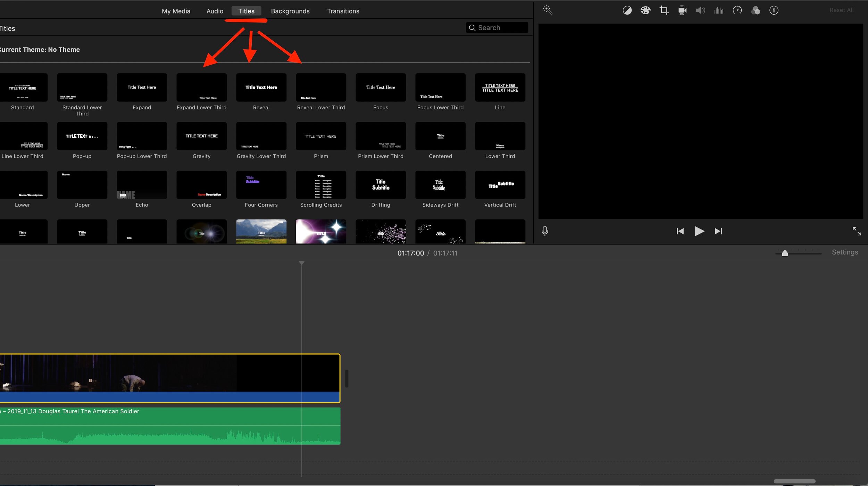This screenshot has width=868, height=486.
Task: Select the crop tool icon
Action: click(664, 10)
